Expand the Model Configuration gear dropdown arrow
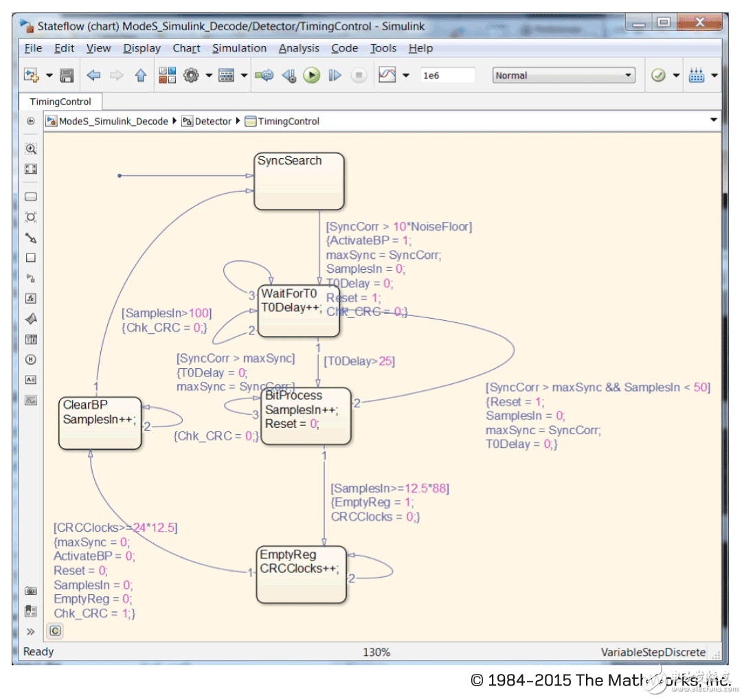This screenshot has height=700, width=744. click(209, 76)
